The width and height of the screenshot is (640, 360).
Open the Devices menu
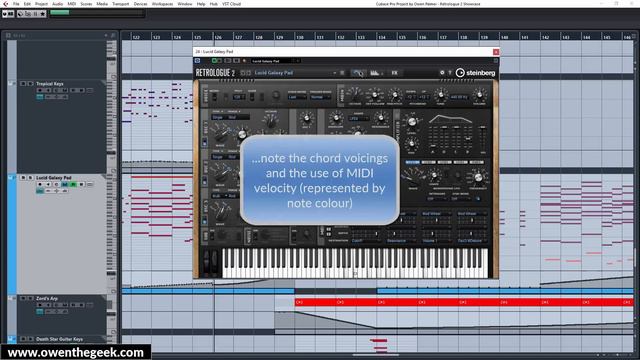140,4
